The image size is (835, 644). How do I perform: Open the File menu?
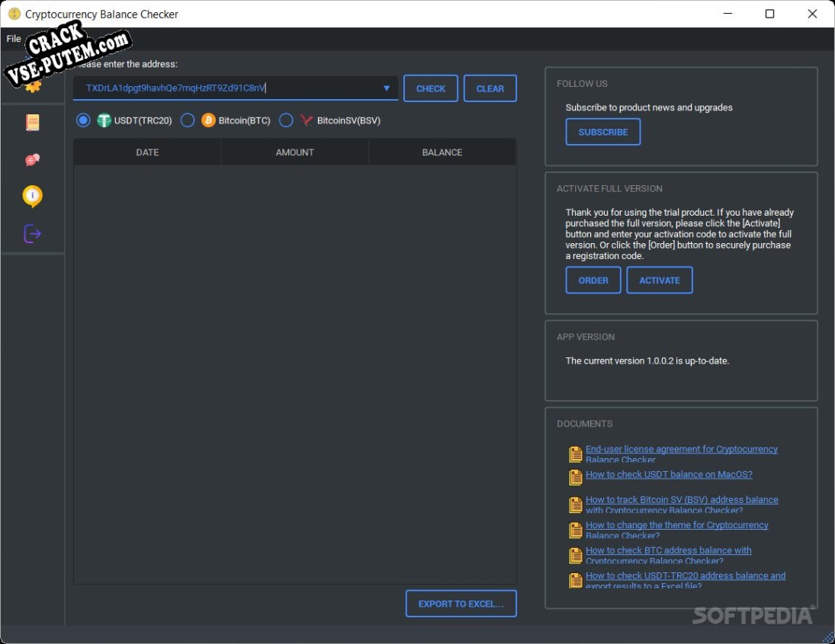click(x=13, y=39)
